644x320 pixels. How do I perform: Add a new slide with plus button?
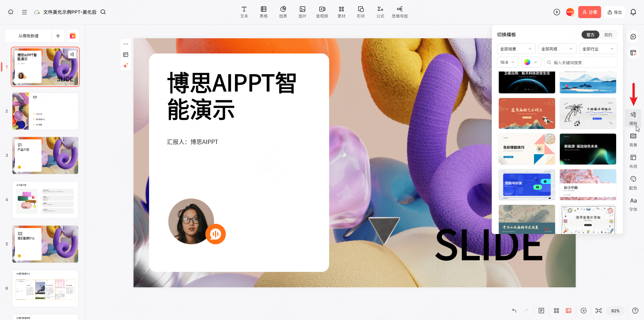pos(58,36)
